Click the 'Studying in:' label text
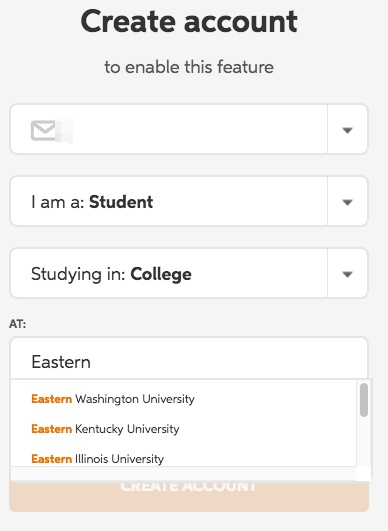This screenshot has height=531, width=388. tap(78, 275)
